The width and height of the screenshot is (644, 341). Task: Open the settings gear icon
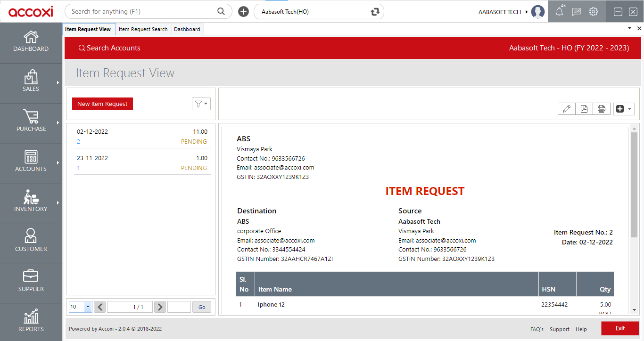point(594,12)
